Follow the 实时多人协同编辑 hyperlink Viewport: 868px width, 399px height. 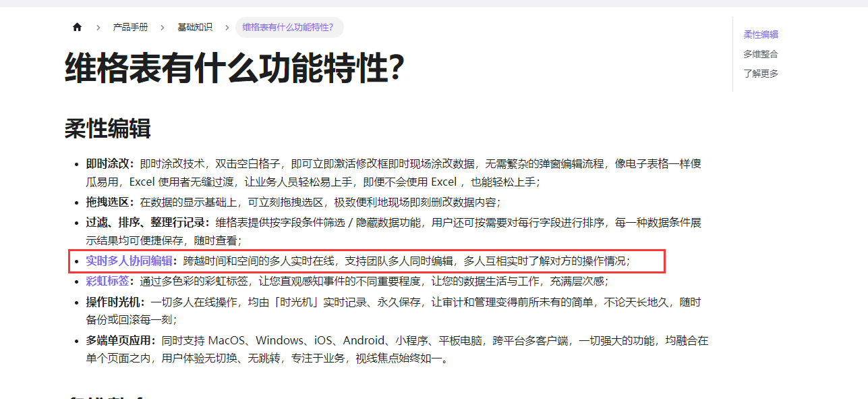point(129,261)
